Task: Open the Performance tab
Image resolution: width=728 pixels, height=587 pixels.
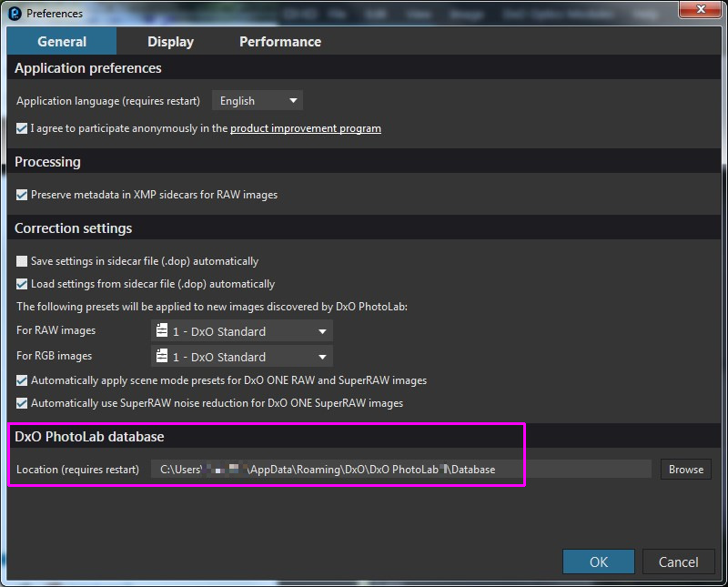Action: pyautogui.click(x=280, y=41)
